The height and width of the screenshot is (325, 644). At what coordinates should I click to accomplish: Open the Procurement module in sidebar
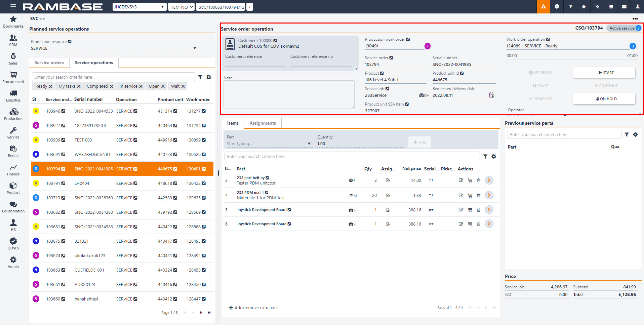click(13, 77)
